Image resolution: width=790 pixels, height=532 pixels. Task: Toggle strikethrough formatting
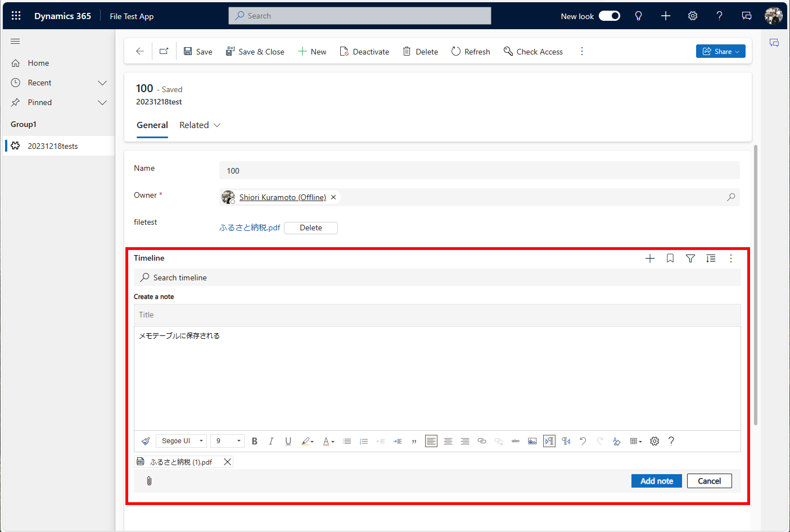516,441
